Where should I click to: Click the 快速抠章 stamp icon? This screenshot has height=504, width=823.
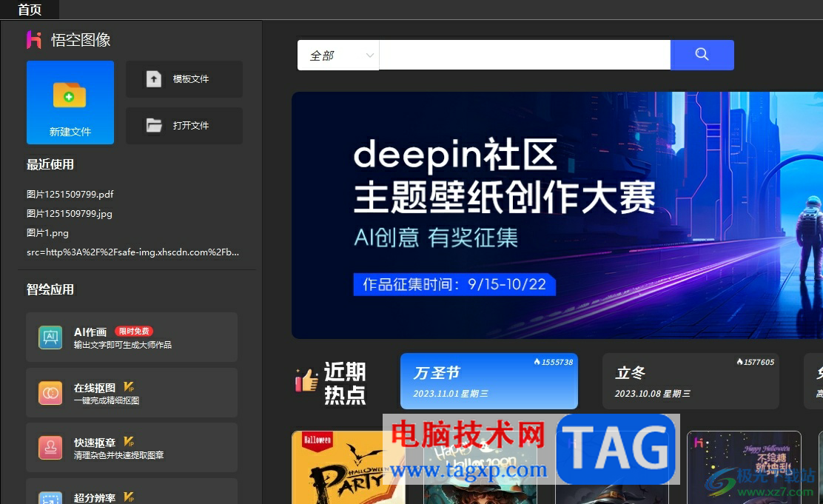pos(50,448)
